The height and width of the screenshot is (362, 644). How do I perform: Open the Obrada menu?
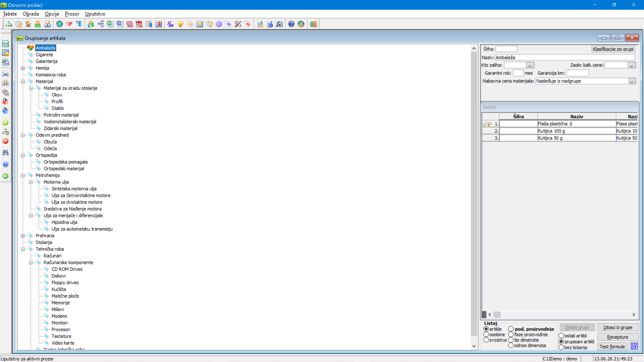tap(31, 14)
